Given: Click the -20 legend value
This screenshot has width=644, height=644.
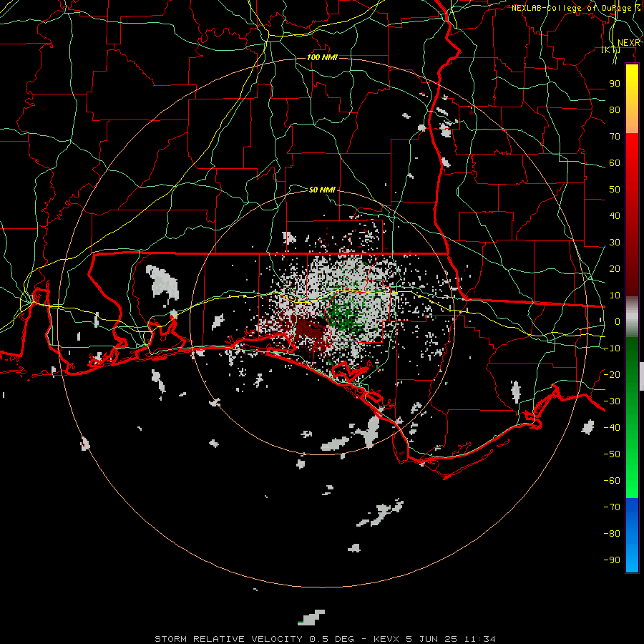Looking at the screenshot, I should coord(612,374).
